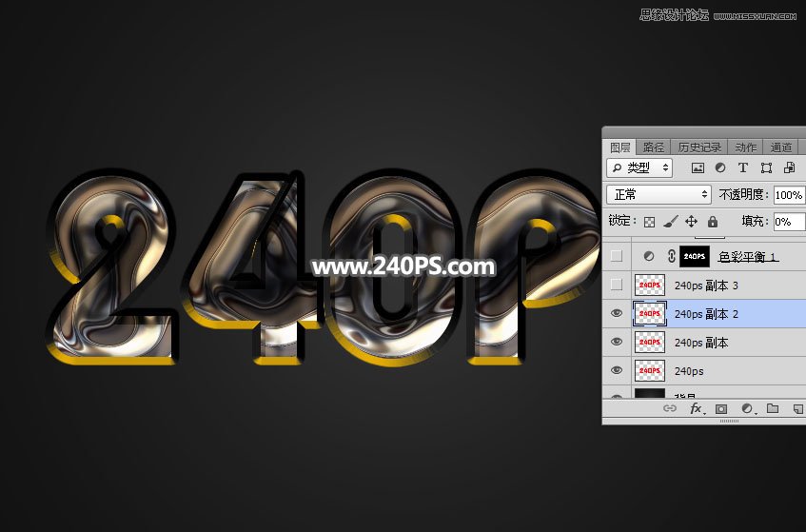Image resolution: width=806 pixels, height=532 pixels.
Task: Open the 类型 filter type dropdown
Action: coord(639,168)
